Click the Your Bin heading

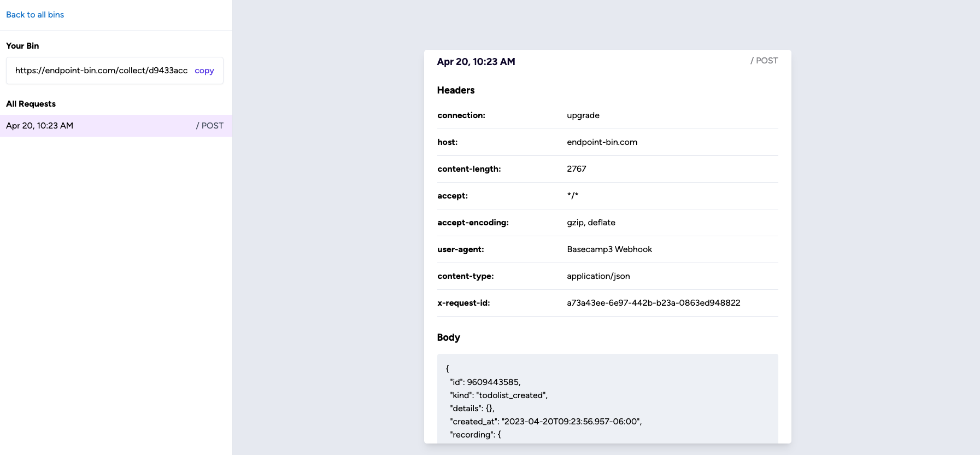22,46
